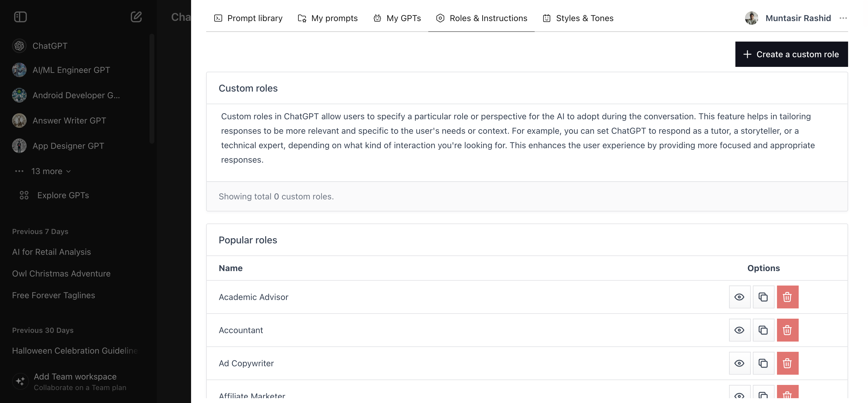Select Android Developer GPT in sidebar

[x=76, y=95]
